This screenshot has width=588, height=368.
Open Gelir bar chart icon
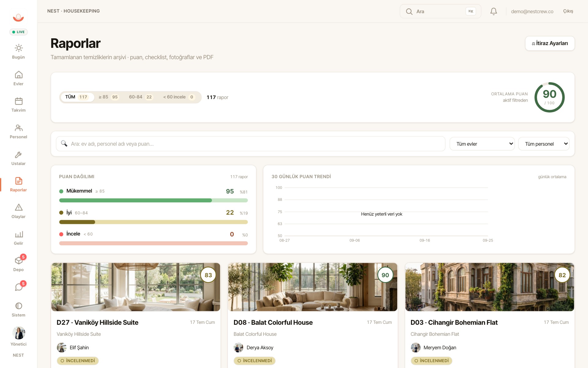(19, 234)
